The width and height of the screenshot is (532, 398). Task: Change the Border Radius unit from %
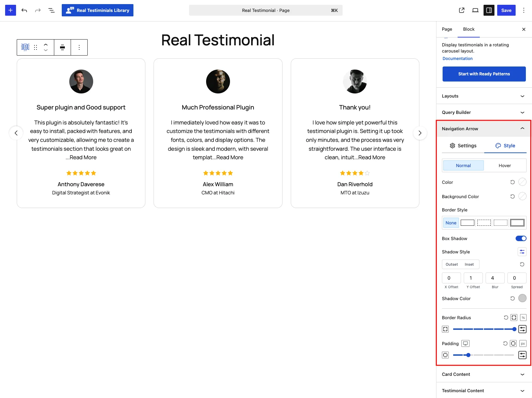[x=523, y=318]
